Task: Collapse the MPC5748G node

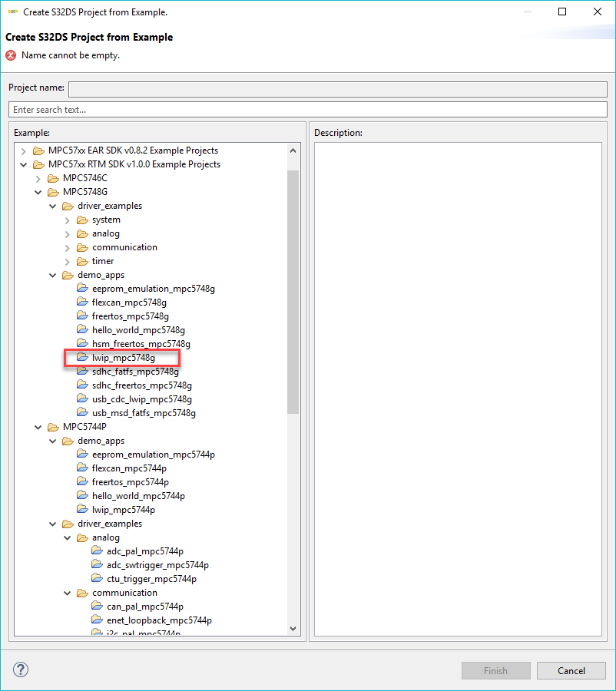Action: (x=38, y=192)
